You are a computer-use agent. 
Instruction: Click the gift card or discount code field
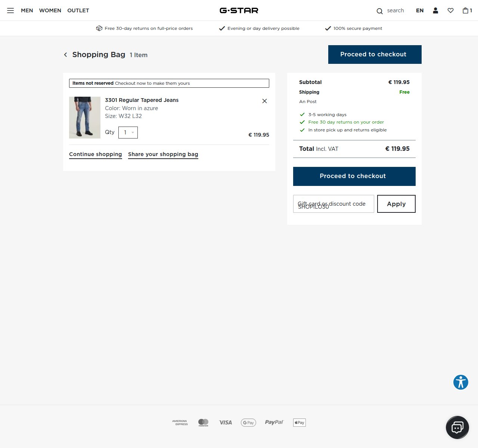point(333,204)
